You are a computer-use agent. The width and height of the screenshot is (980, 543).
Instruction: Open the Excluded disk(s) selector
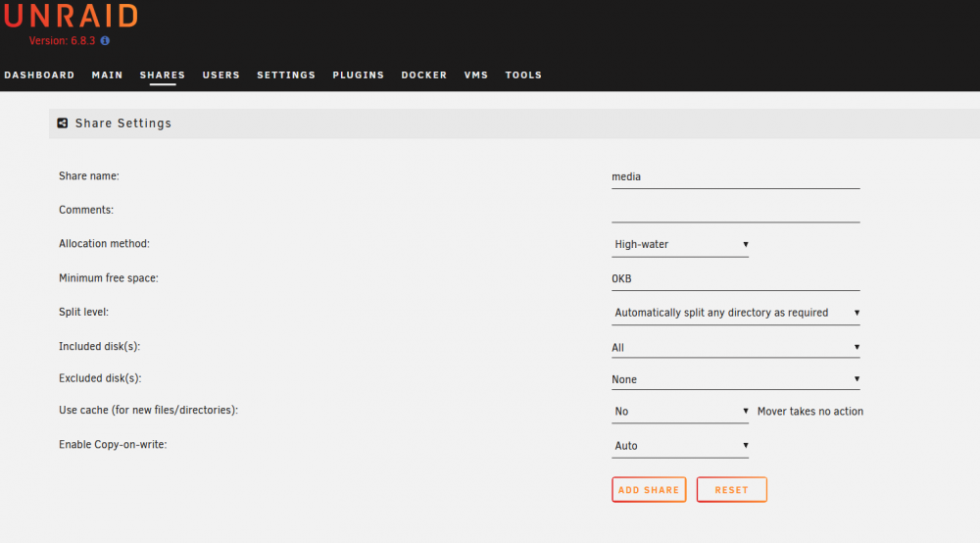tap(736, 379)
